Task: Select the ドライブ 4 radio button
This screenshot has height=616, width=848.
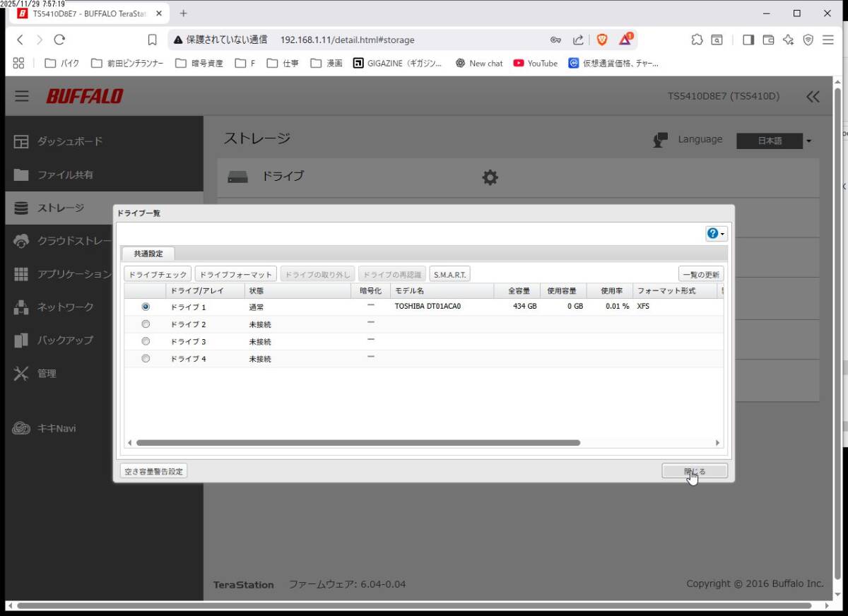Action: 146,358
